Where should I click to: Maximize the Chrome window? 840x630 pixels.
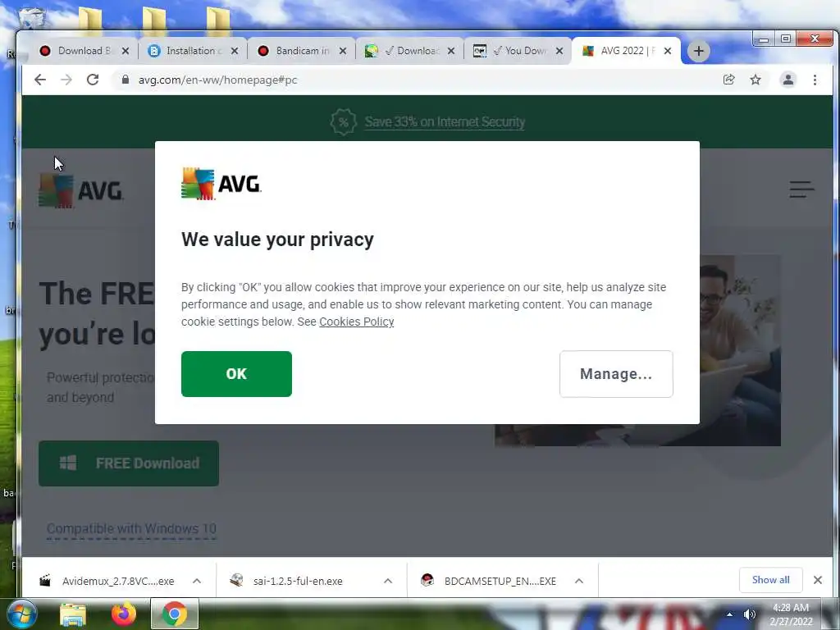click(786, 39)
